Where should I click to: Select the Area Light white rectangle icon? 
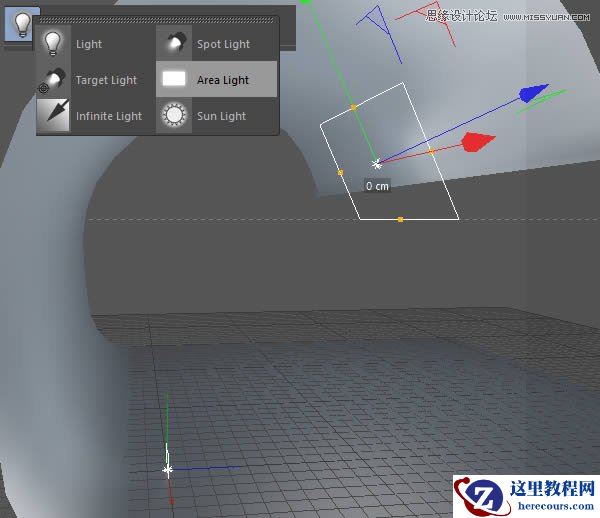point(174,79)
